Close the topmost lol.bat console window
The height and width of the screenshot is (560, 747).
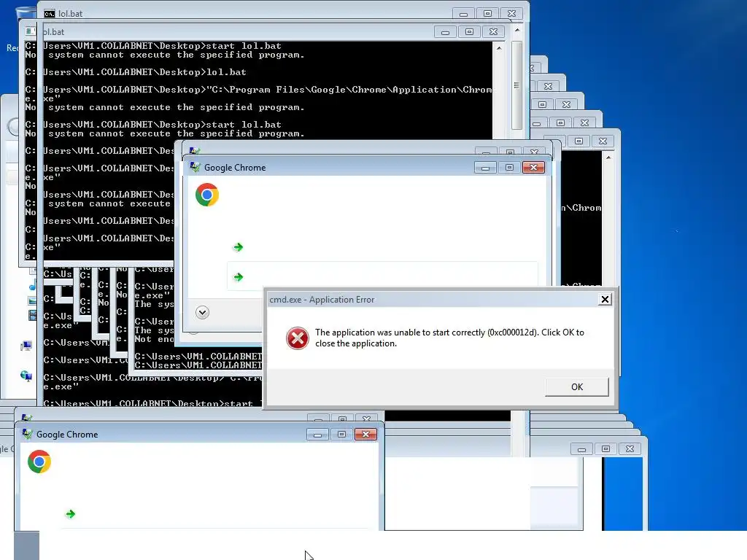pos(511,14)
